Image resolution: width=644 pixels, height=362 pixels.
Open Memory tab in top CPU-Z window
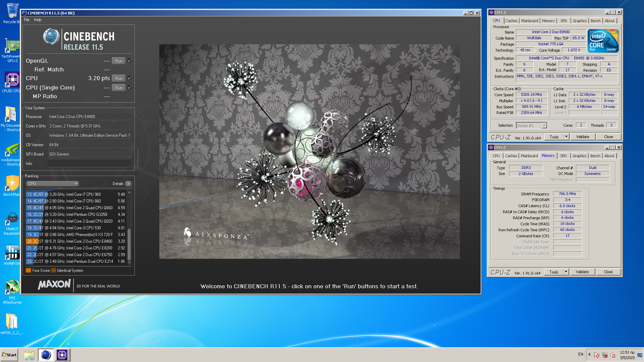click(x=548, y=21)
